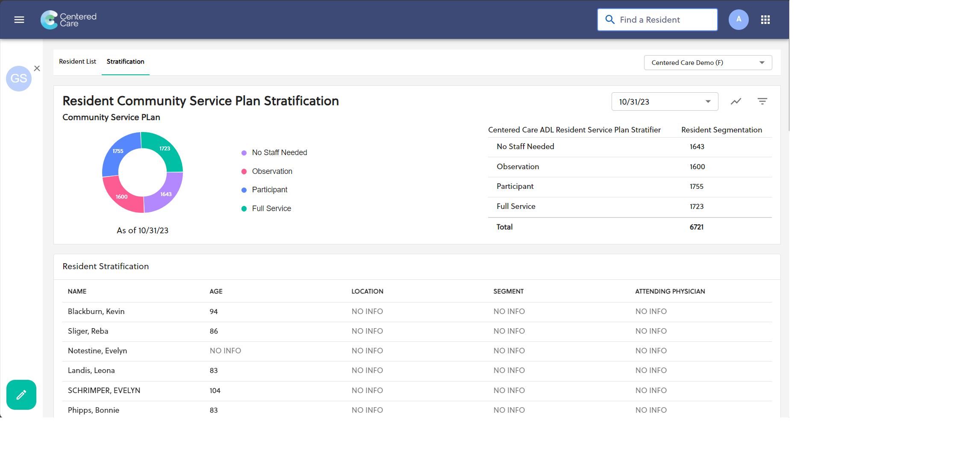This screenshot has height=467, width=980.
Task: Focus the Find a Resident search field
Action: (x=657, y=20)
